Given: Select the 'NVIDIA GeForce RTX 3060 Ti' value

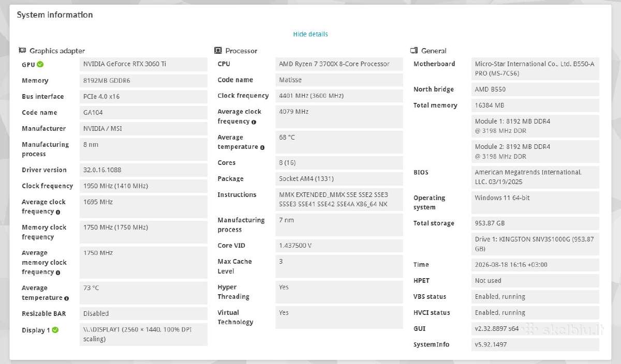Looking at the screenshot, I should click(143, 64).
